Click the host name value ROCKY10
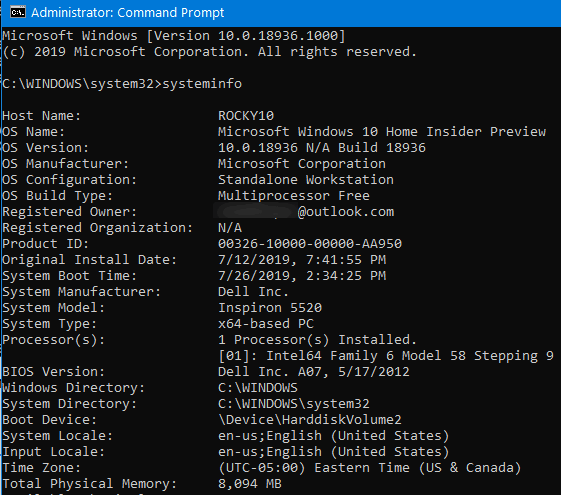 246,116
